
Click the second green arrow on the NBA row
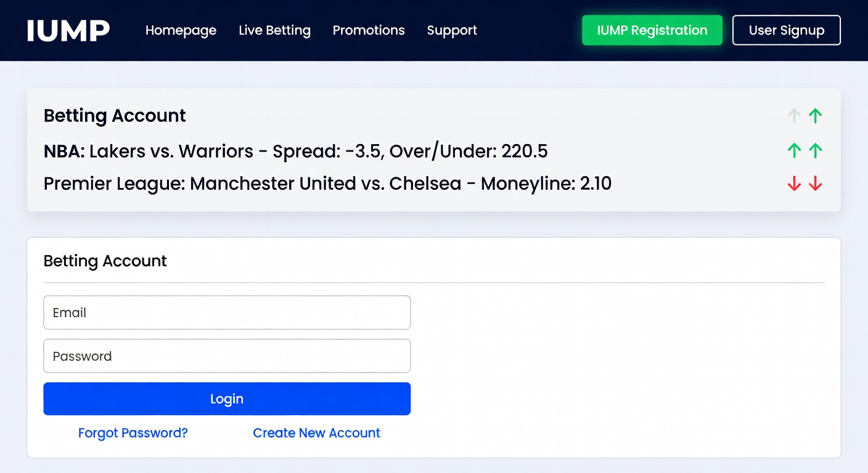[x=815, y=150]
